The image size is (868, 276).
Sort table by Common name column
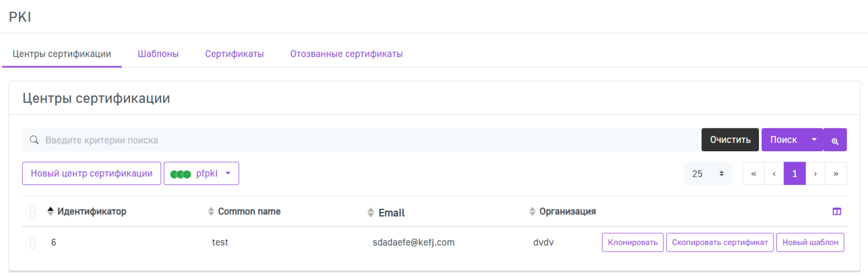pos(249,211)
